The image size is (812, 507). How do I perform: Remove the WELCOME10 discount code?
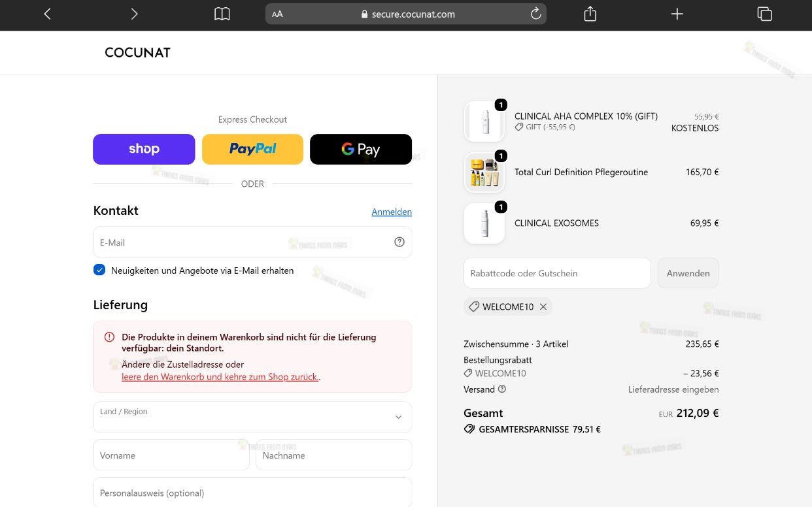click(543, 306)
